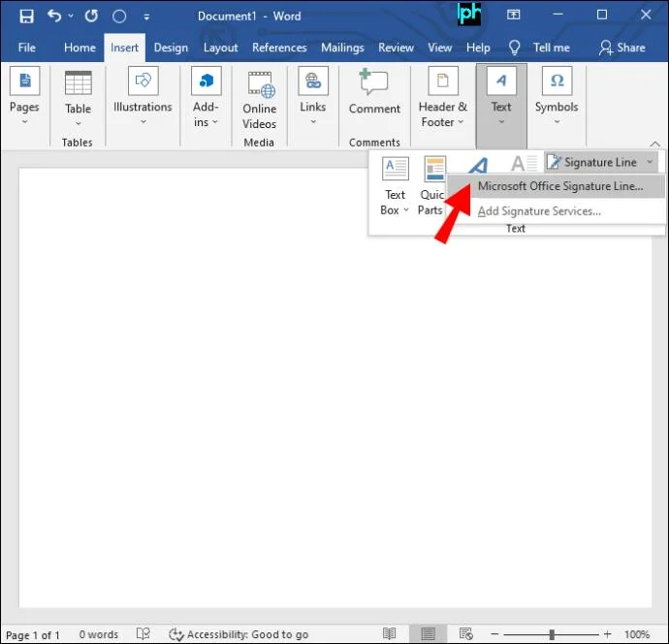The height and width of the screenshot is (644, 669).
Task: Switch to the Home tab
Action: pyautogui.click(x=80, y=48)
